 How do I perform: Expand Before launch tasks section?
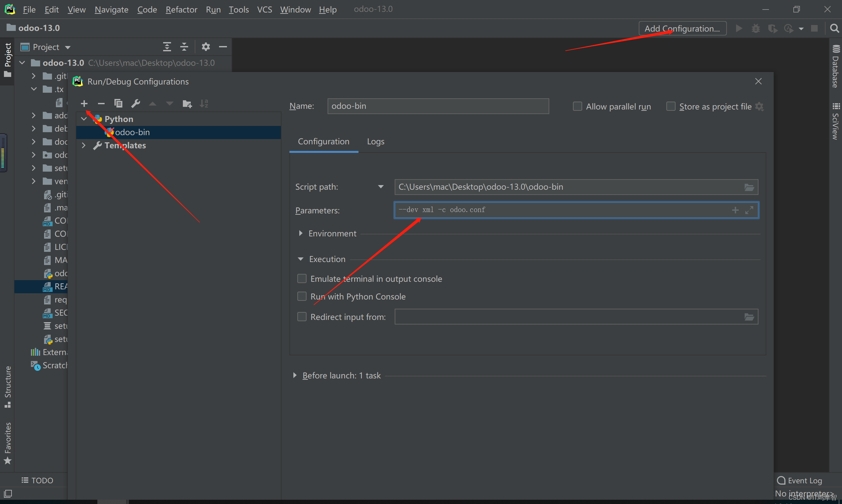[295, 375]
